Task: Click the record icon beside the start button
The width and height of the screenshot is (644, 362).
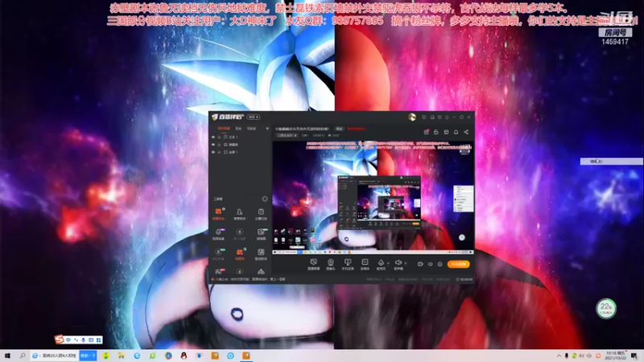Action: [420, 265]
